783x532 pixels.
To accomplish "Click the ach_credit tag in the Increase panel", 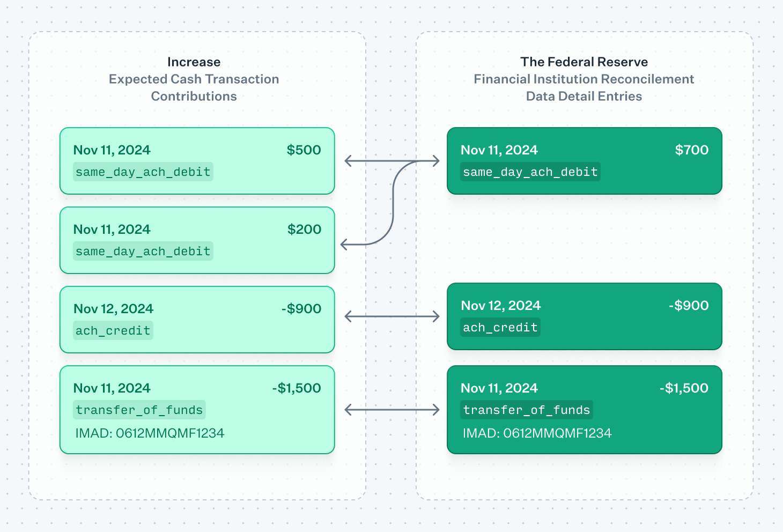I will tap(113, 330).
